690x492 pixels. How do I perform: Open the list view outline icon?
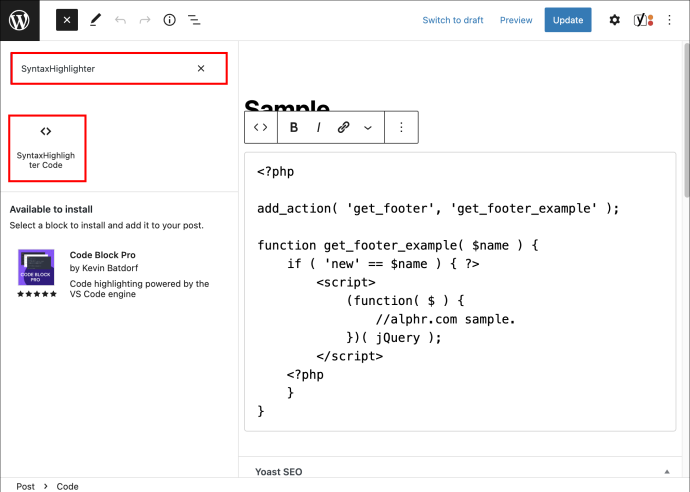coord(194,20)
